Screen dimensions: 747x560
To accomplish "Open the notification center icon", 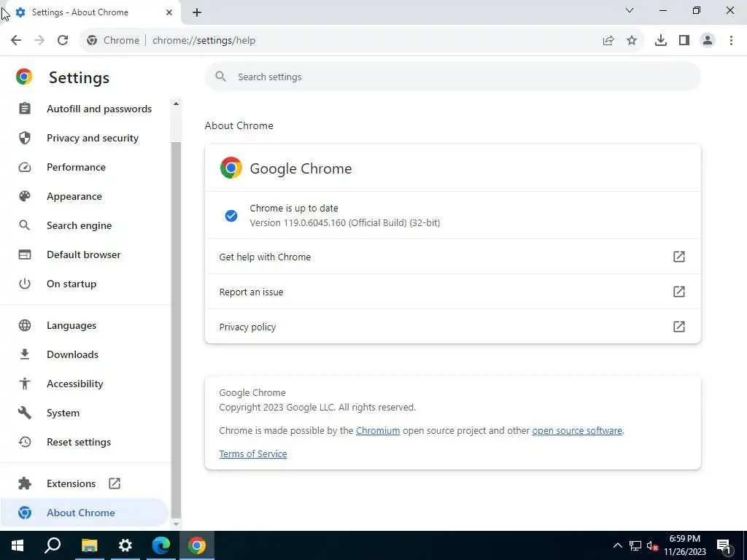I will coord(724,545).
